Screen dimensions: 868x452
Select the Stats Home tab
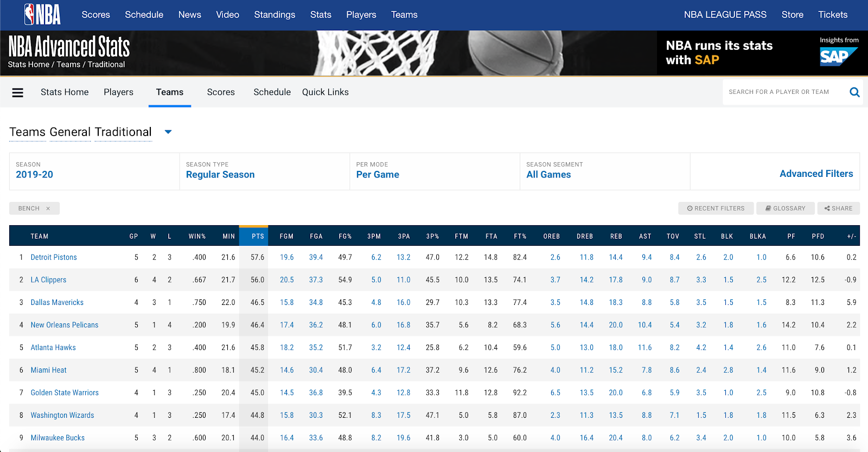point(65,92)
